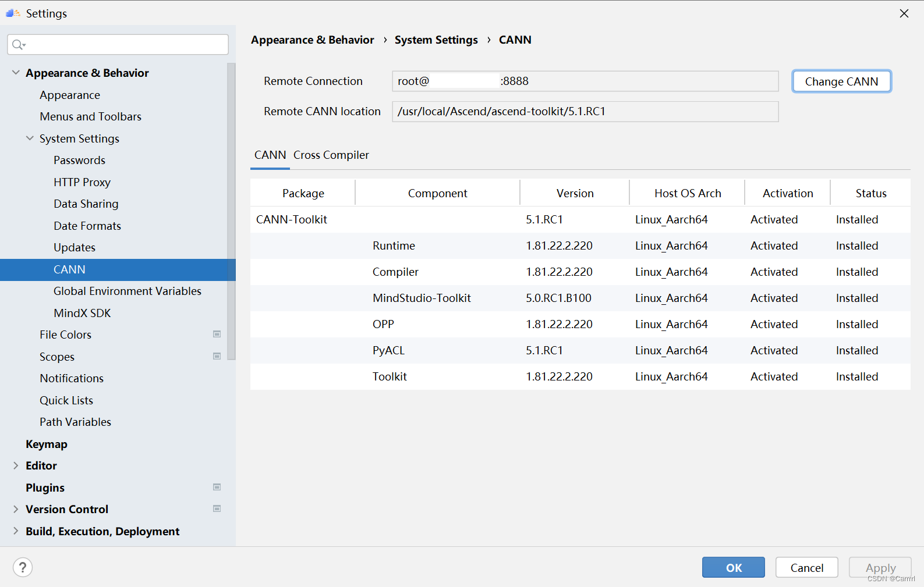Open the Appearance settings page
924x587 pixels.
pyautogui.click(x=70, y=95)
